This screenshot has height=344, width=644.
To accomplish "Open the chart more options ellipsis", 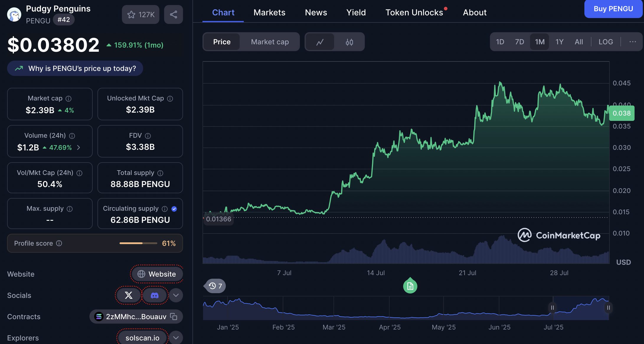I will pyautogui.click(x=632, y=42).
